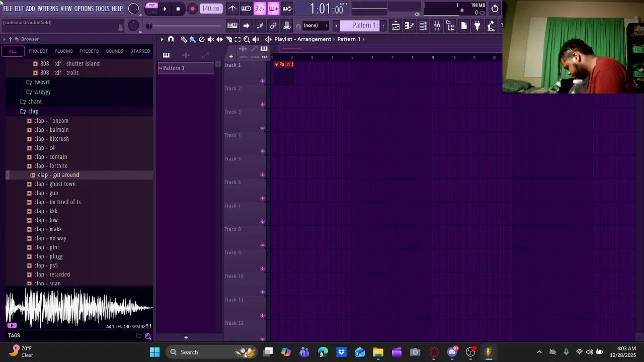Image resolution: width=644 pixels, height=362 pixels.
Task: Toggle the overdub (blend recording) button
Action: 273,9
